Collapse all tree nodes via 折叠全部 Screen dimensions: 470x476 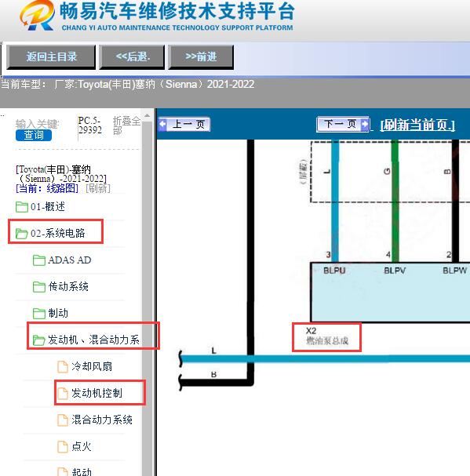tap(126, 125)
